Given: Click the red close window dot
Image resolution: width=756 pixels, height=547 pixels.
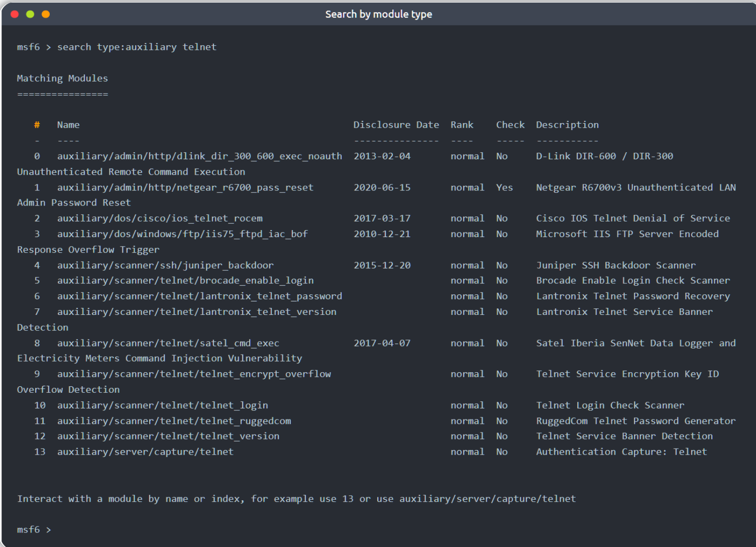Looking at the screenshot, I should 15,14.
